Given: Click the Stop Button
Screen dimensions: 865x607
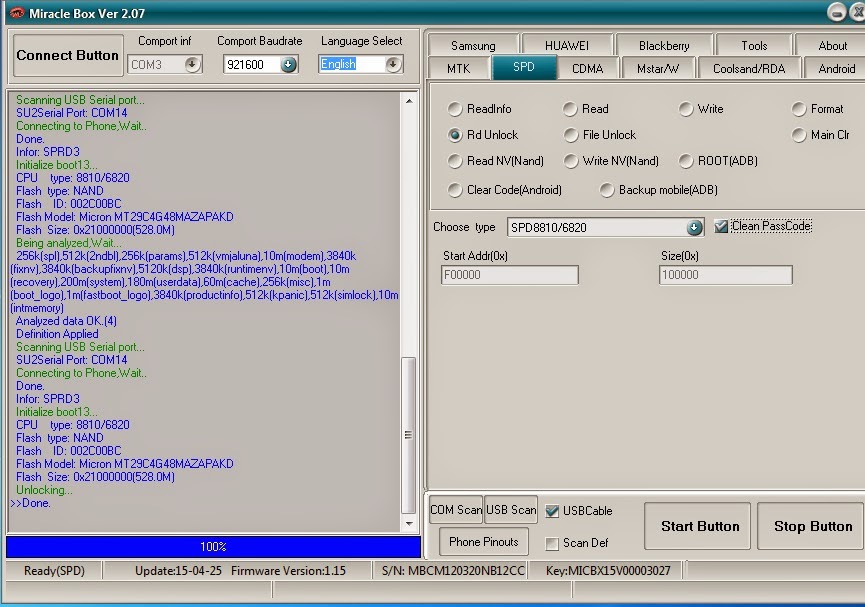Looking at the screenshot, I should click(811, 526).
